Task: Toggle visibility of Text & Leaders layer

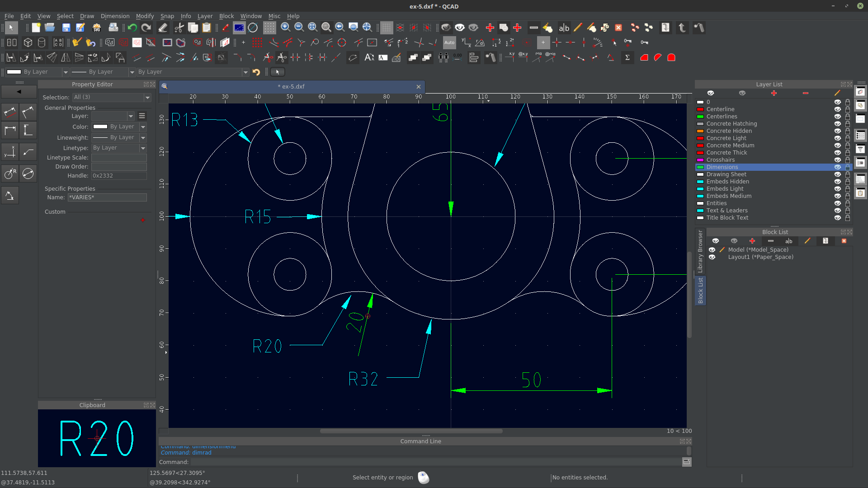Action: click(x=837, y=211)
